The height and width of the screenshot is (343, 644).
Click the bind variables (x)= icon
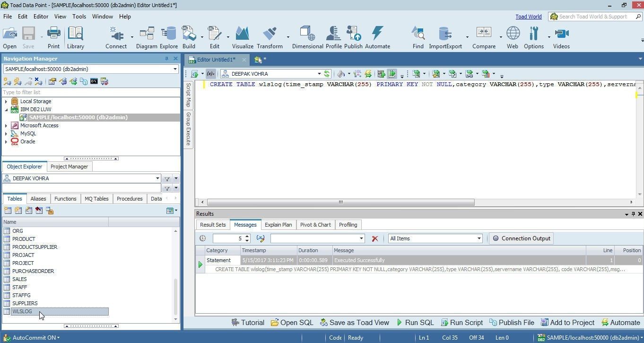tap(211, 74)
